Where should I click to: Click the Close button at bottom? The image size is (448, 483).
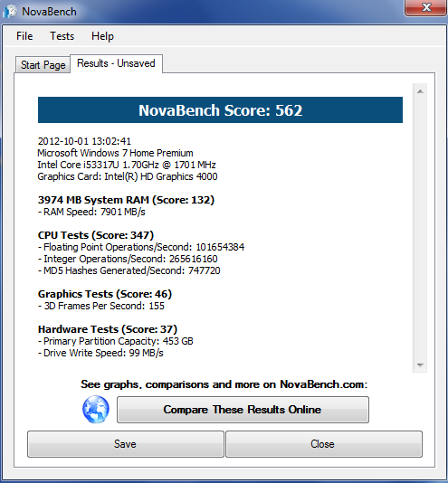324,444
